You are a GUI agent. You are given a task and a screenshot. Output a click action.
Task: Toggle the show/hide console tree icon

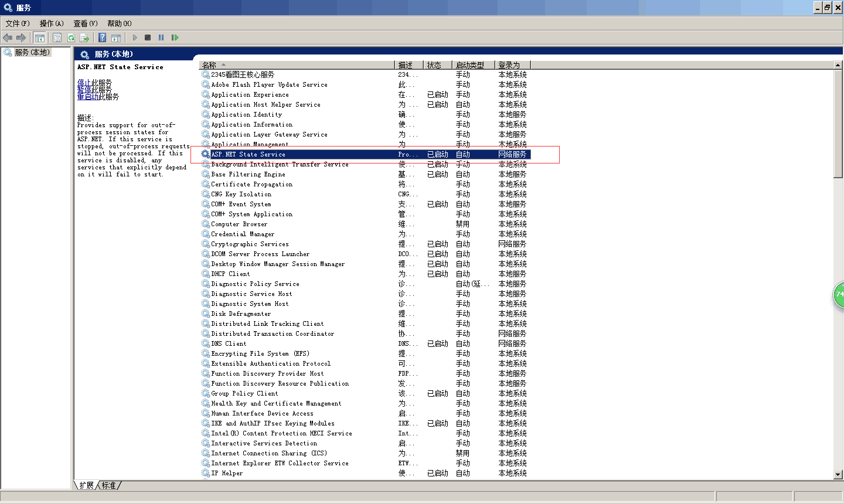40,38
